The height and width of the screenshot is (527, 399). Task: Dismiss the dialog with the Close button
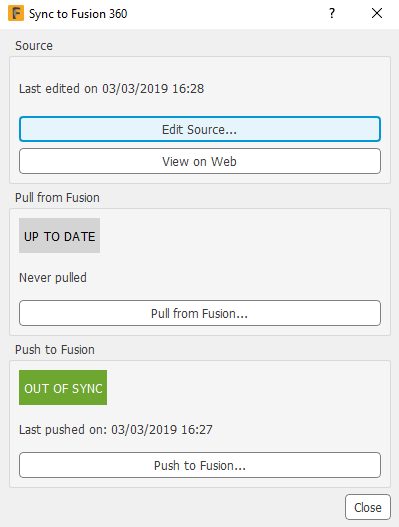tap(368, 507)
